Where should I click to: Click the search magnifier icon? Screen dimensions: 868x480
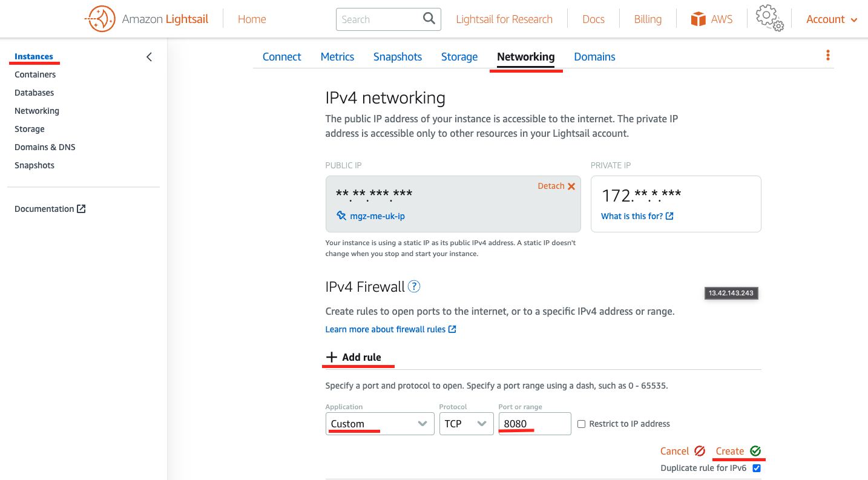click(x=429, y=19)
